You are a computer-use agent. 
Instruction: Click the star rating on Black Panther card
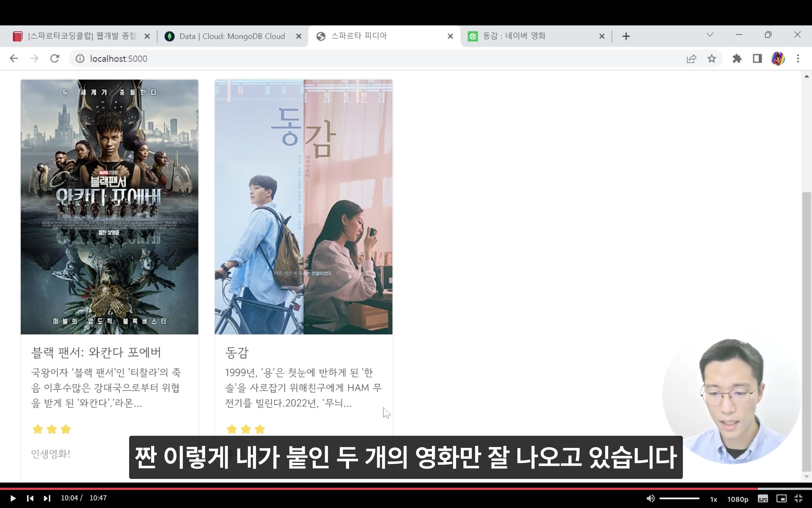pos(52,429)
